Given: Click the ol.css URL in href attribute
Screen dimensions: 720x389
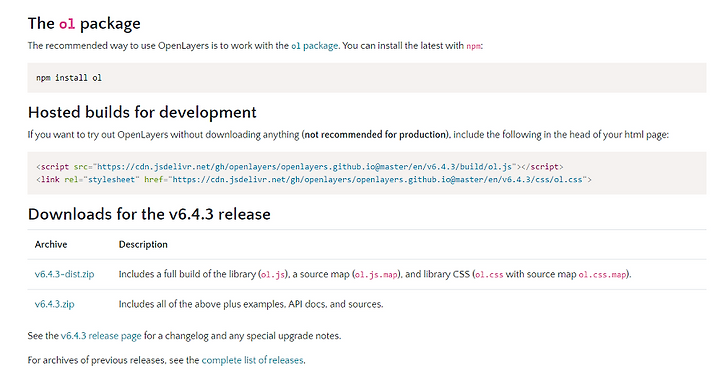Looking at the screenshot, I should tap(377, 180).
